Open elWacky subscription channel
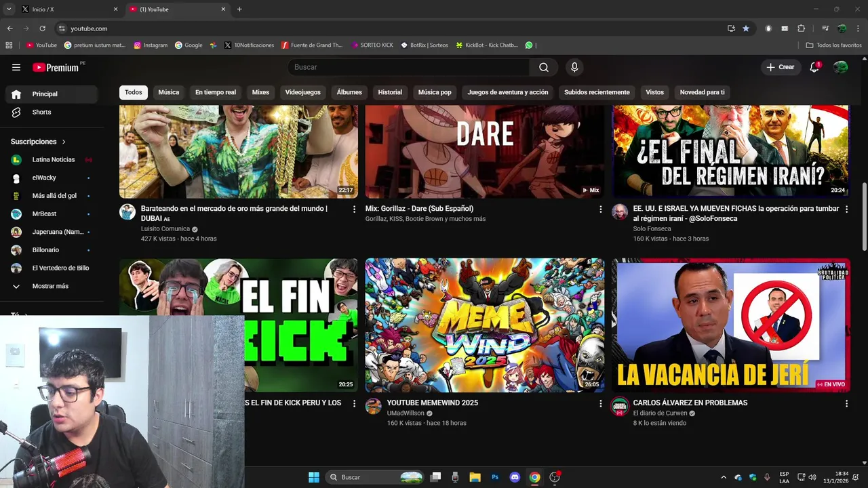Screen dimensions: 868x488 [53, 178]
